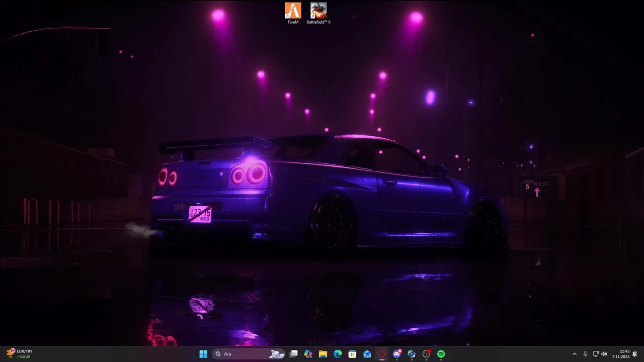Screen dimensions: 644x362
Task: Open the EUR/TRY currency widget
Action: 19,354
